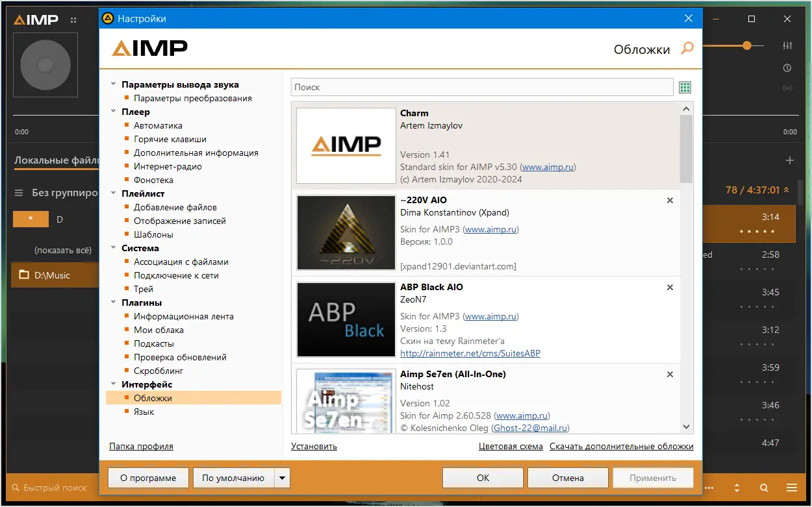The image size is (812, 507).
Task: Click the quick search magnifier in bottom bar
Action: (x=14, y=488)
